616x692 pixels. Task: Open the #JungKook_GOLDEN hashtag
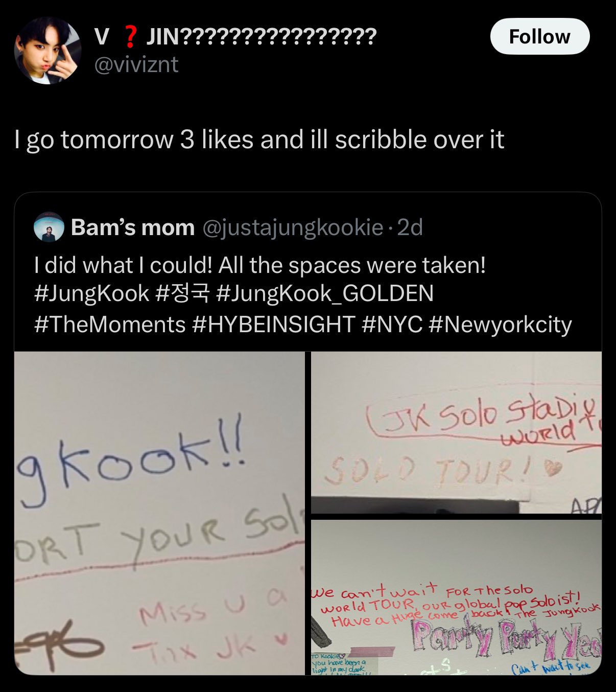tap(325, 293)
